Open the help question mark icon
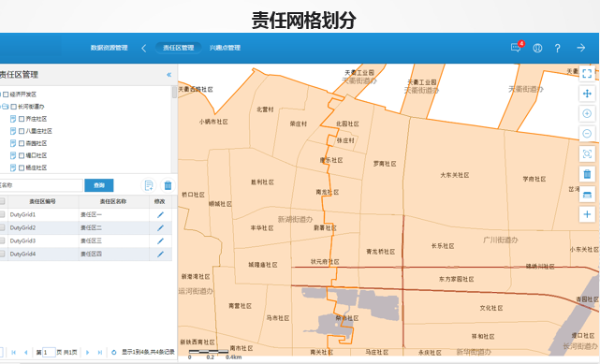 coord(557,48)
